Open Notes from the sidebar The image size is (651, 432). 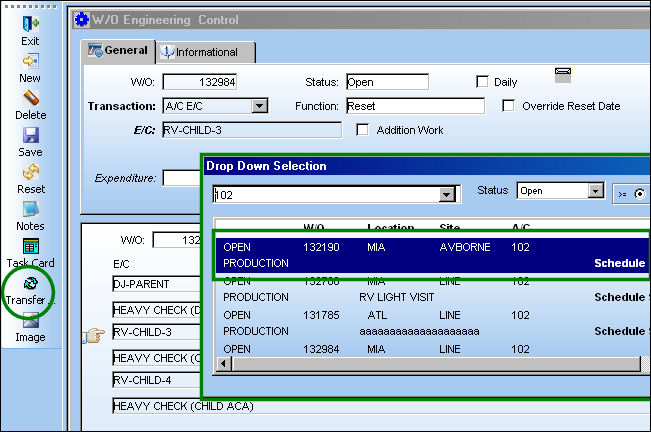(x=30, y=209)
